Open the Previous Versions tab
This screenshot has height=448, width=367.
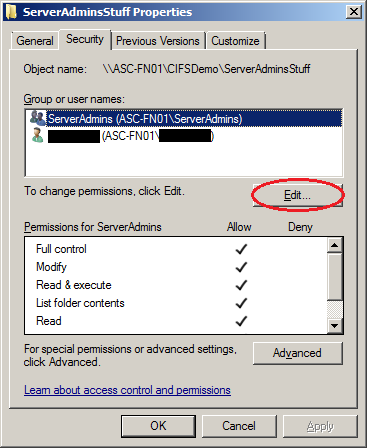(158, 41)
